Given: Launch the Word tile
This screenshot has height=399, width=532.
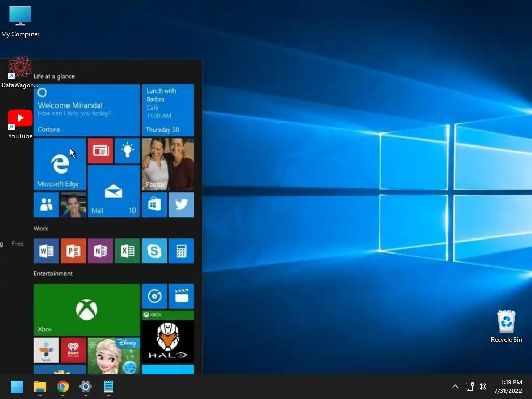Looking at the screenshot, I should [46, 251].
